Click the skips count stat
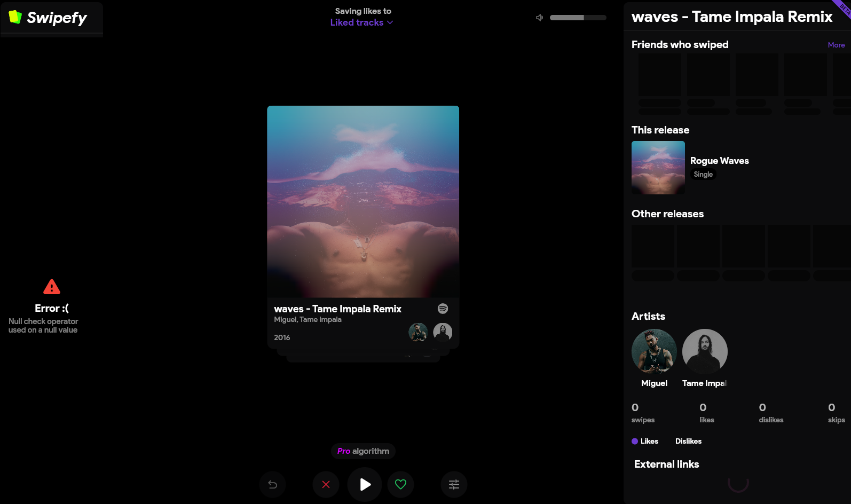851x504 pixels. click(836, 413)
